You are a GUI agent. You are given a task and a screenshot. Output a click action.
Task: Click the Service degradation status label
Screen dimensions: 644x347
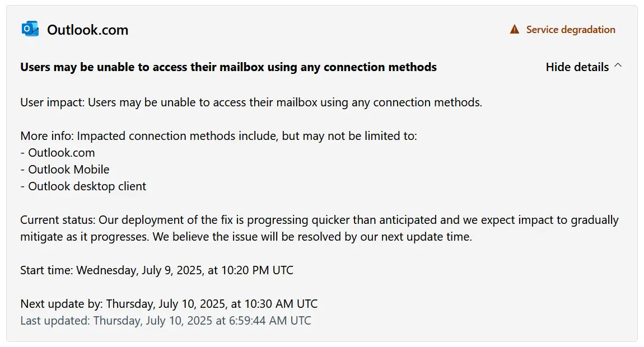571,30
